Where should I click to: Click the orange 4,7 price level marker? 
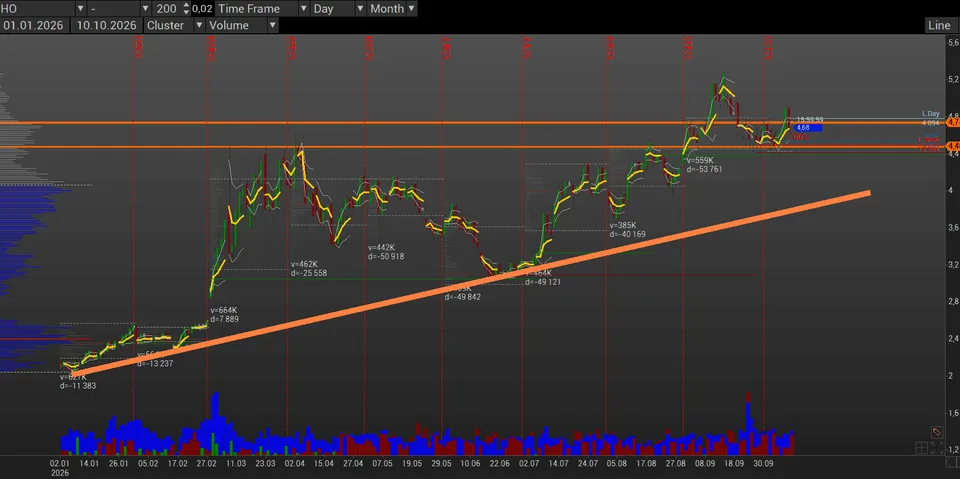(953, 123)
